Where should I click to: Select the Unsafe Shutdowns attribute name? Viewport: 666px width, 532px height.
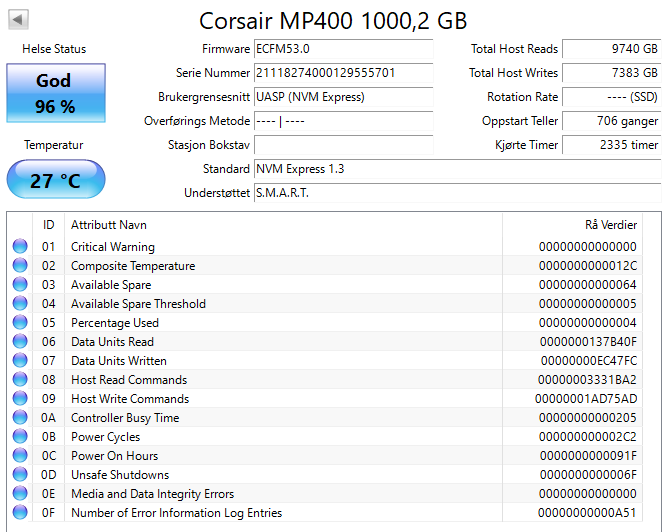click(120, 475)
